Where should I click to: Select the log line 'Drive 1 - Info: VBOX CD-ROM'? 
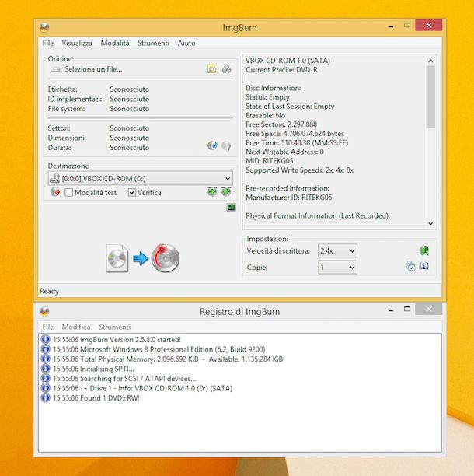coord(142,388)
